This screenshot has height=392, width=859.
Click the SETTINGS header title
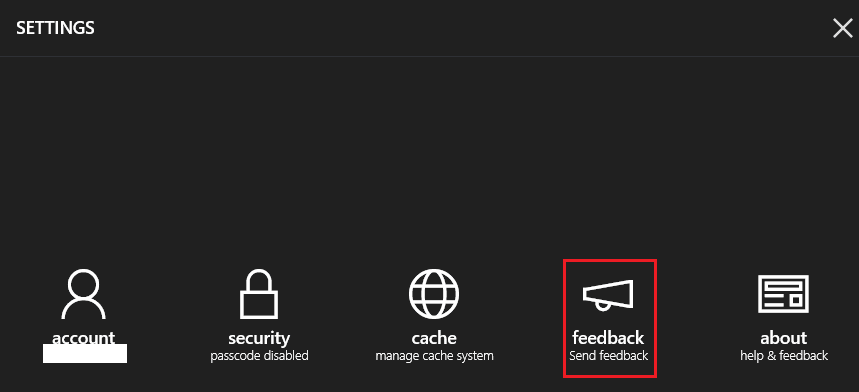(55, 28)
